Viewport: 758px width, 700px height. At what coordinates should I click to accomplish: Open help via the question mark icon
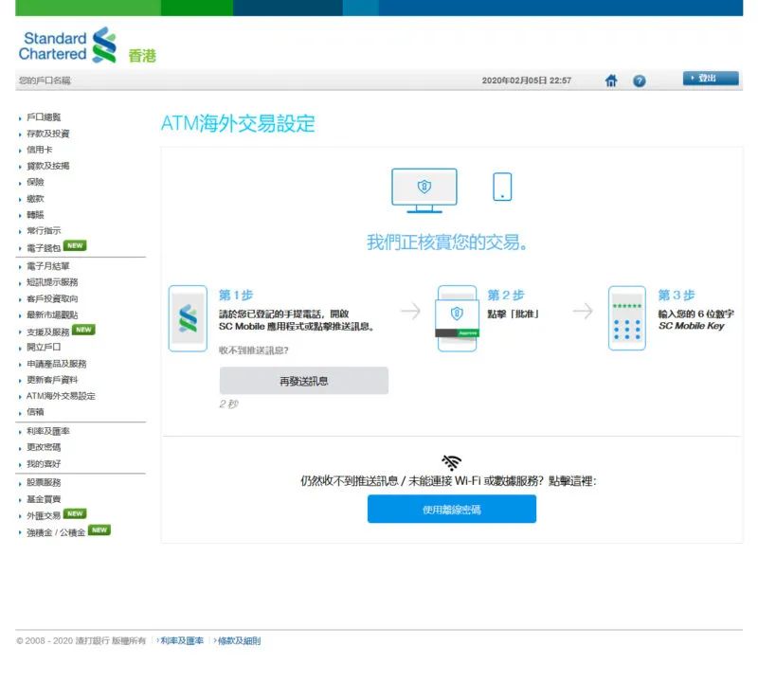[640, 81]
